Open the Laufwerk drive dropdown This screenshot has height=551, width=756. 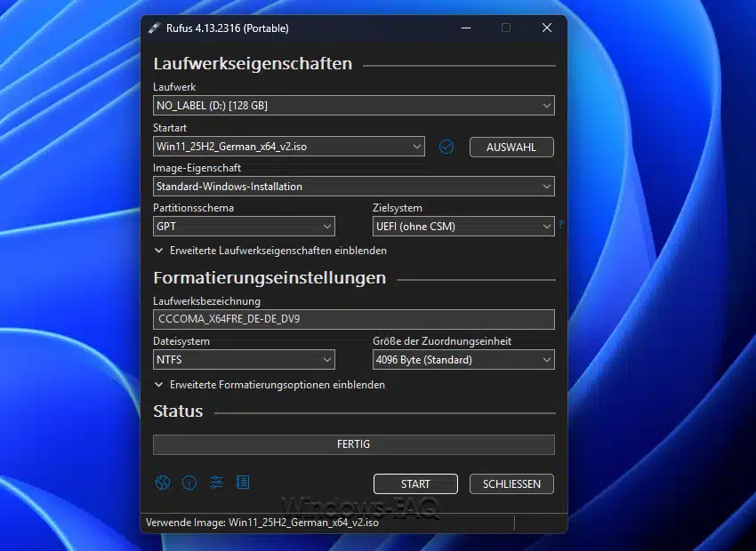[x=353, y=106]
